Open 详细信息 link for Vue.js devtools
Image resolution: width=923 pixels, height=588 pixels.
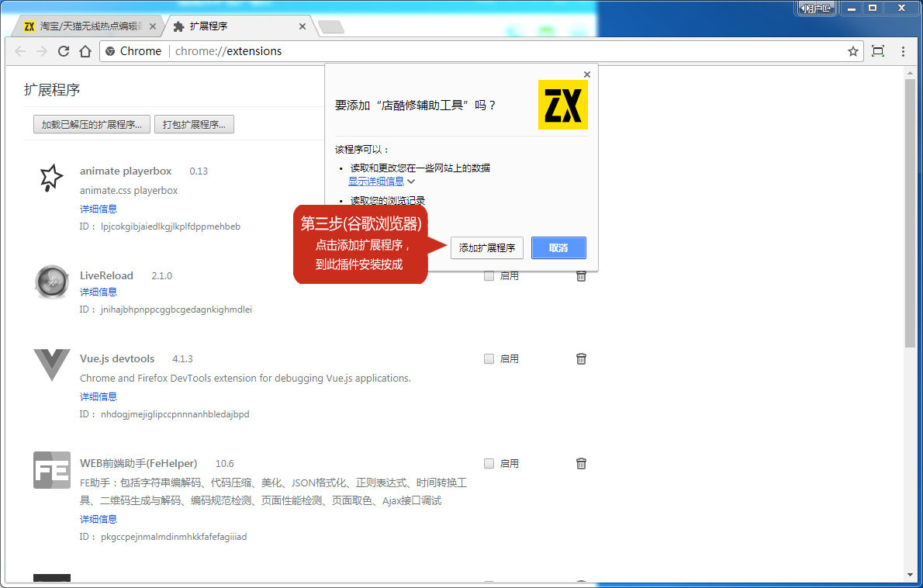99,396
